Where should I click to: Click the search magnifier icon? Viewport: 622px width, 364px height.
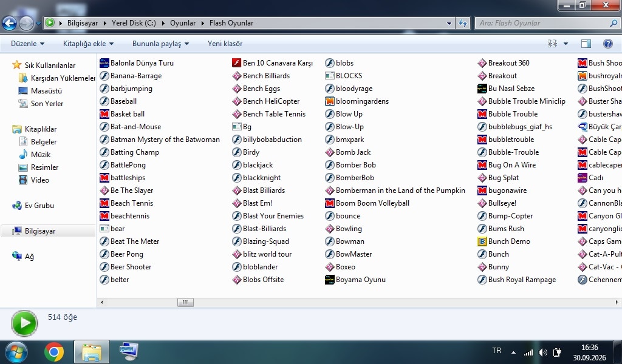tap(613, 23)
